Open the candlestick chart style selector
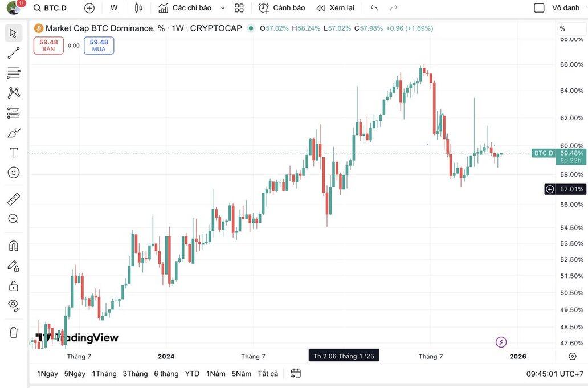This screenshot has height=388, width=588. [138, 8]
